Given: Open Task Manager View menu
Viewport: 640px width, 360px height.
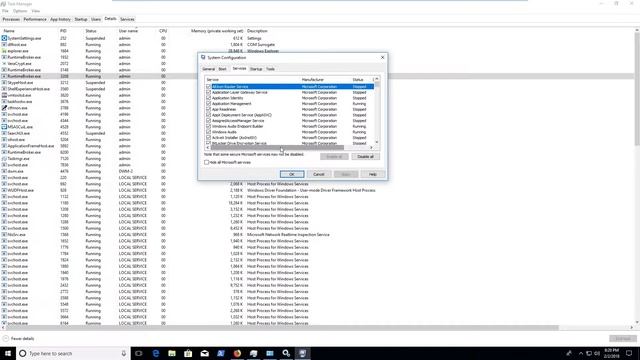Looking at the screenshot, I should click(36, 11).
